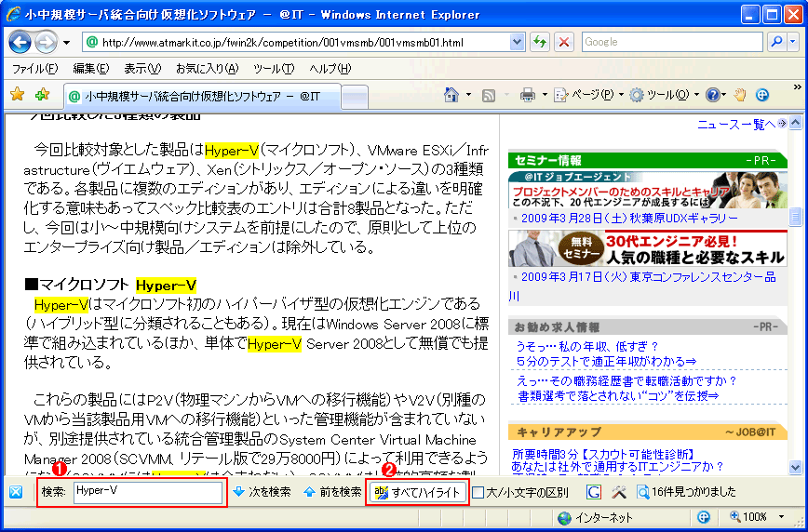Image resolution: width=808 pixels, height=532 pixels.
Task: Click the Google search box
Action: click(x=672, y=42)
